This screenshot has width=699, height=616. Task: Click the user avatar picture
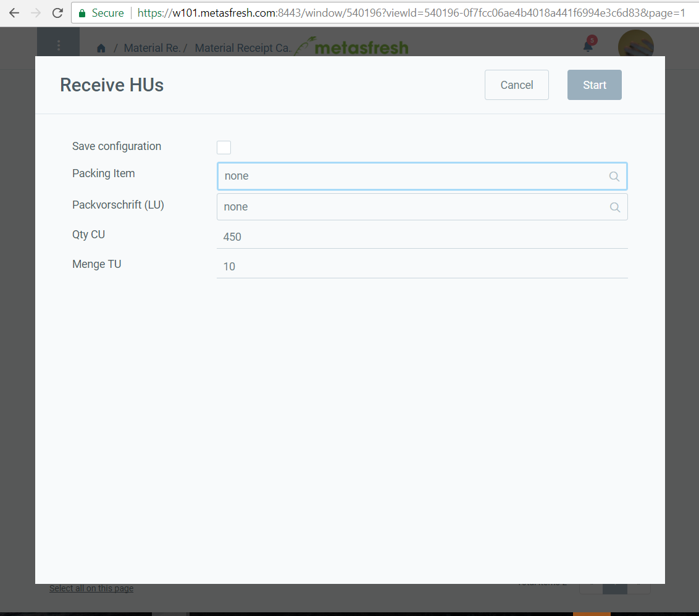635,44
